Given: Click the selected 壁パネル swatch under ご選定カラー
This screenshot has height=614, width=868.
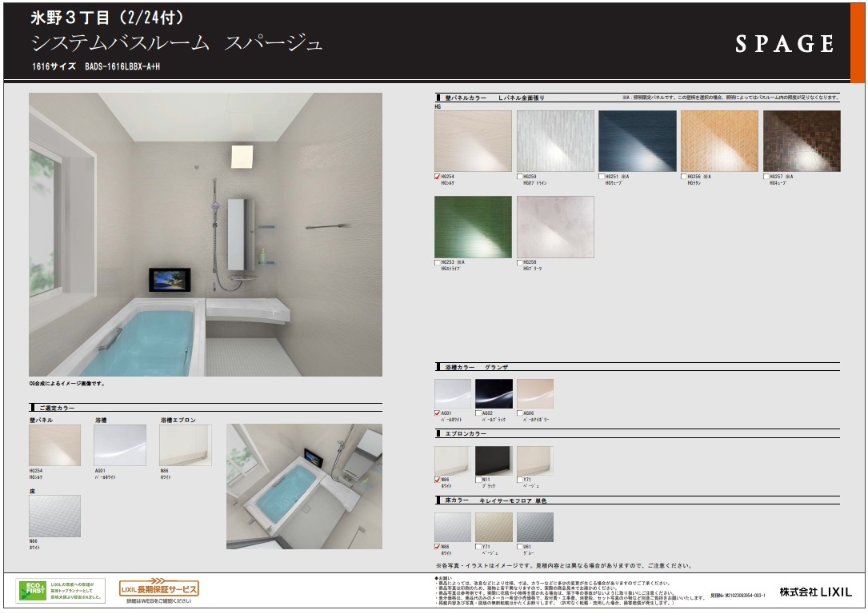Looking at the screenshot, I should pos(55,445).
